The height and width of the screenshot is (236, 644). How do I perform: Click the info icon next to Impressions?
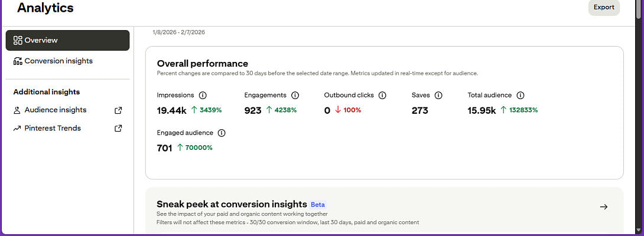203,95
